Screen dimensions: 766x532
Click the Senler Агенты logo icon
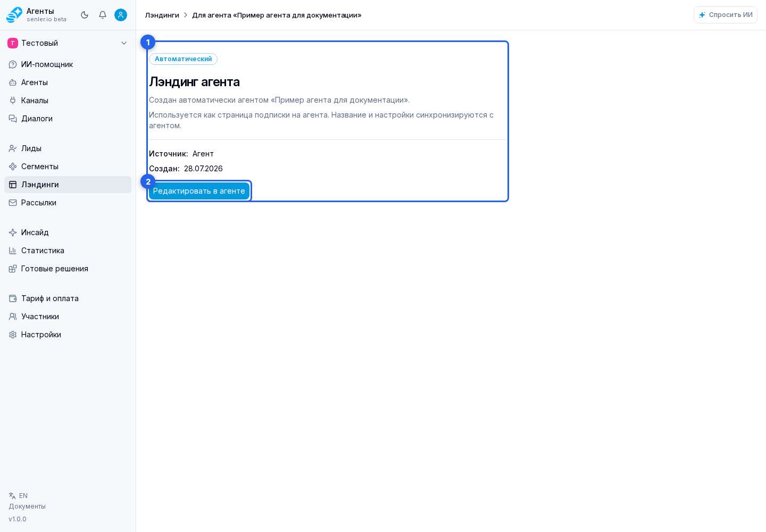tap(14, 15)
